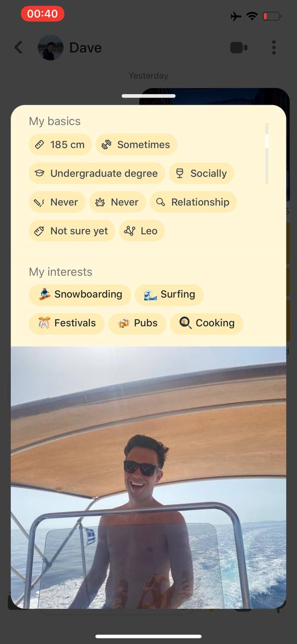This screenshot has height=644, width=297.
Task: Tap the red 00:40 recording timer
Action: click(x=43, y=14)
